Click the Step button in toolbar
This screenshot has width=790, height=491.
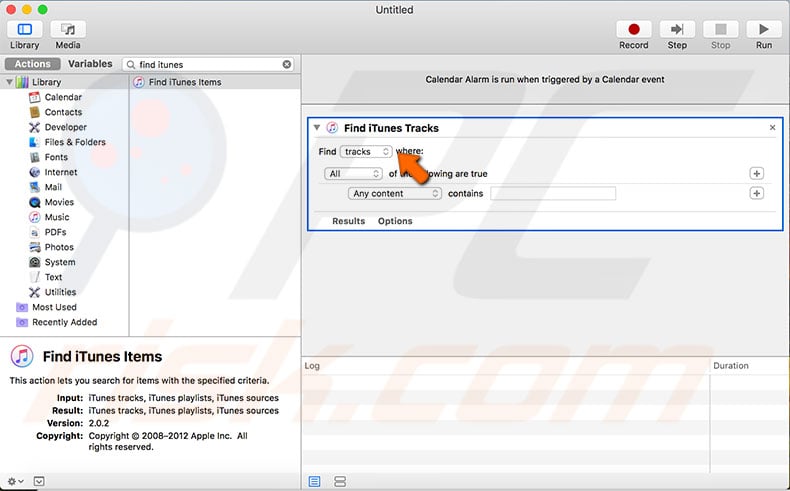pyautogui.click(x=677, y=30)
